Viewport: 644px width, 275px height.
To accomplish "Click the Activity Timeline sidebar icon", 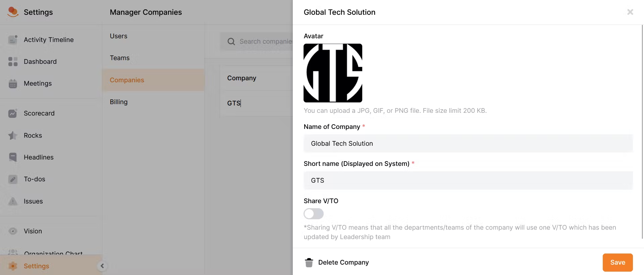I will [13, 40].
